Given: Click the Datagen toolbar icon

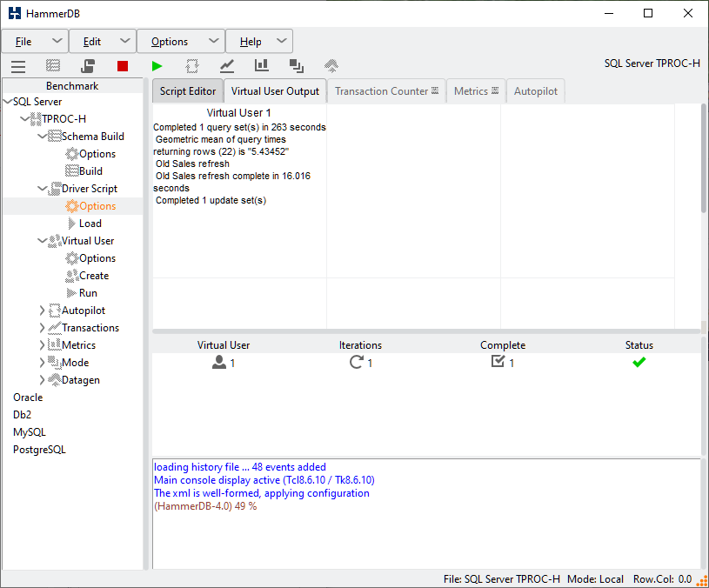Looking at the screenshot, I should click(x=331, y=66).
